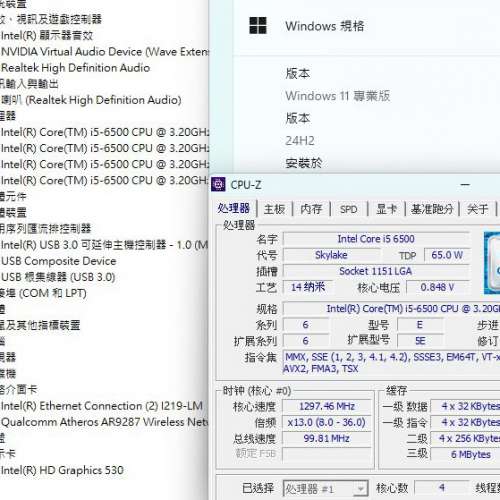Select Realtek High Definition Audio device entry
The image size is (500, 500).
point(76,68)
